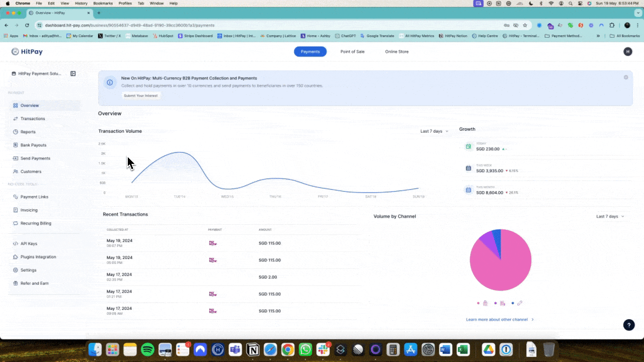
Task: Expand Transaction Volume Last 7 days dropdown
Action: [434, 131]
